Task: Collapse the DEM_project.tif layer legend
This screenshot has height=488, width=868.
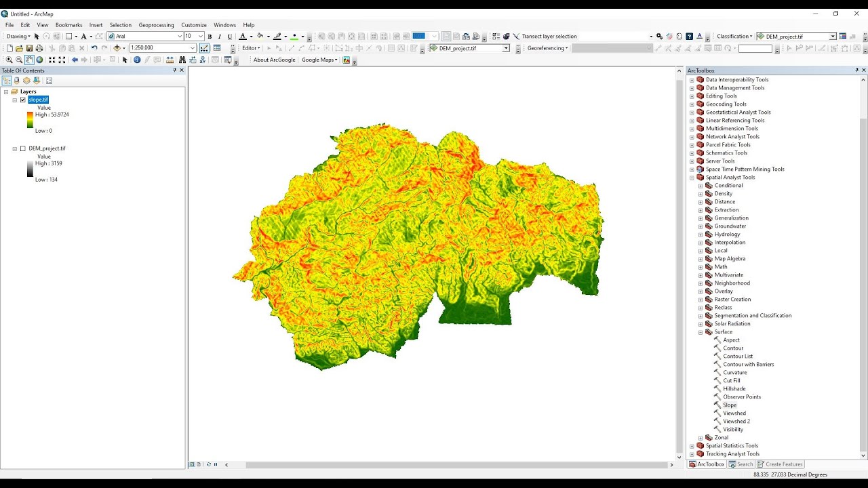Action: pos(14,148)
